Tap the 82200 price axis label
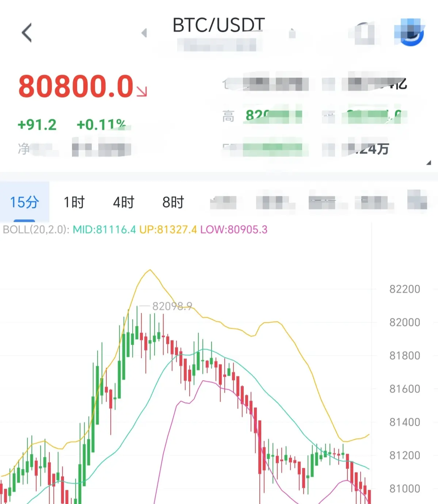Viewport: 438px width, 504px height. pyautogui.click(x=405, y=289)
